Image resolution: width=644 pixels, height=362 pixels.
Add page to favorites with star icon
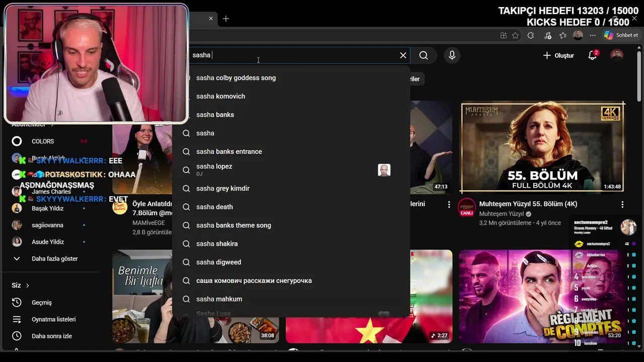click(x=515, y=35)
